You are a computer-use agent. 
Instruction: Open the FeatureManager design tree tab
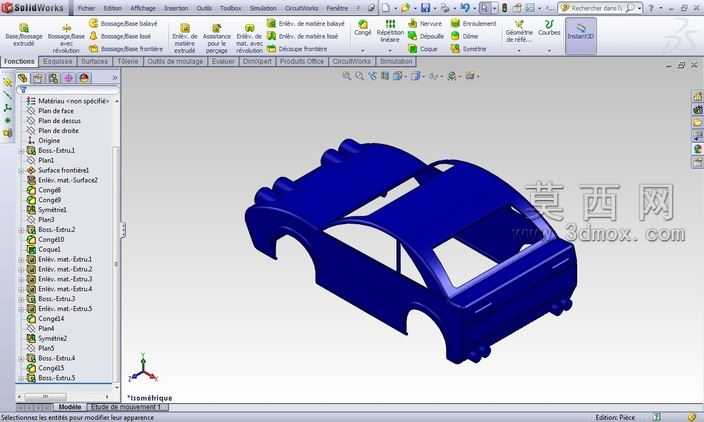point(22,78)
